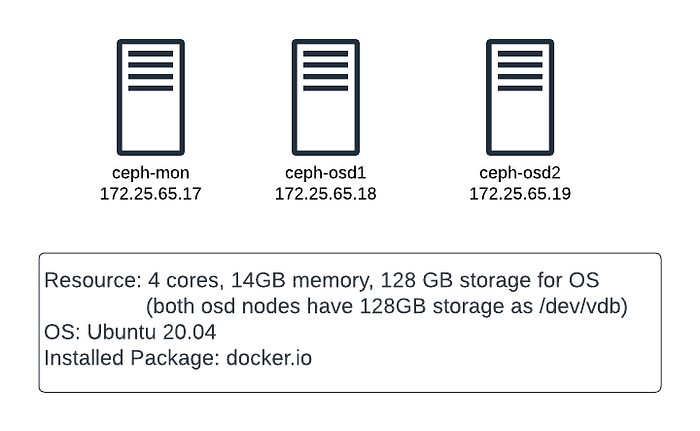Click the /dev/vdb device path text
The width and height of the screenshot is (700, 431).
(580, 306)
